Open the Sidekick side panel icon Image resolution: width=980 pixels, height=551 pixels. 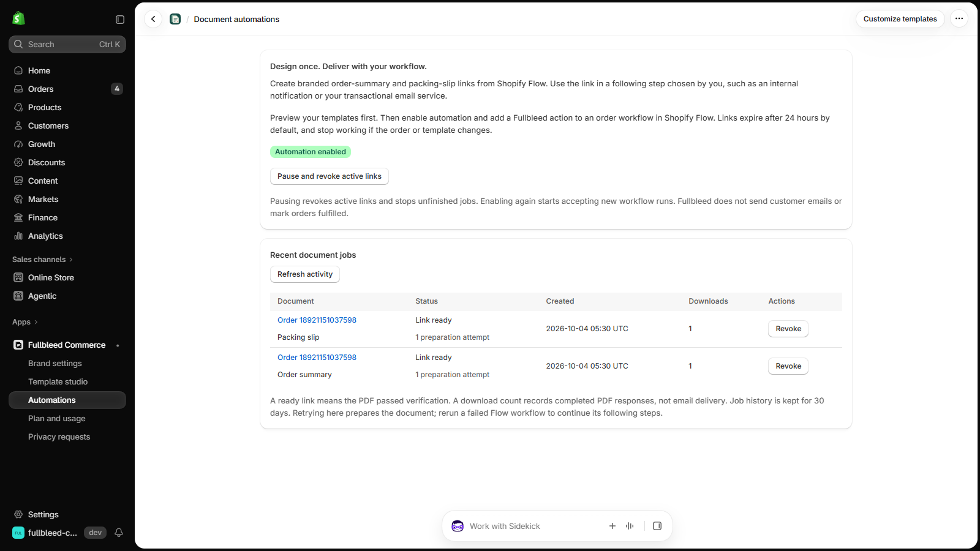(657, 526)
